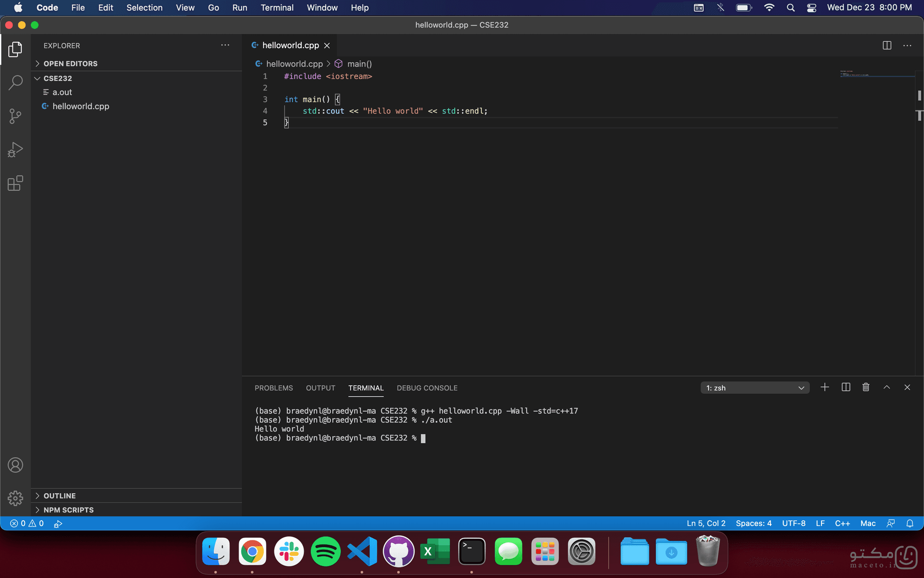Click line number 2 in the editor
The image size is (924, 578).
pyautogui.click(x=265, y=88)
